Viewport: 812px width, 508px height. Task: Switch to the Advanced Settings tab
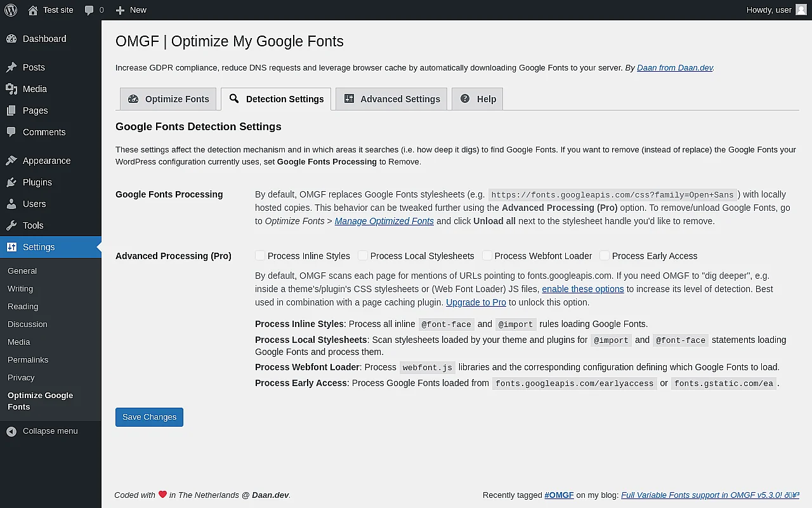(391, 99)
